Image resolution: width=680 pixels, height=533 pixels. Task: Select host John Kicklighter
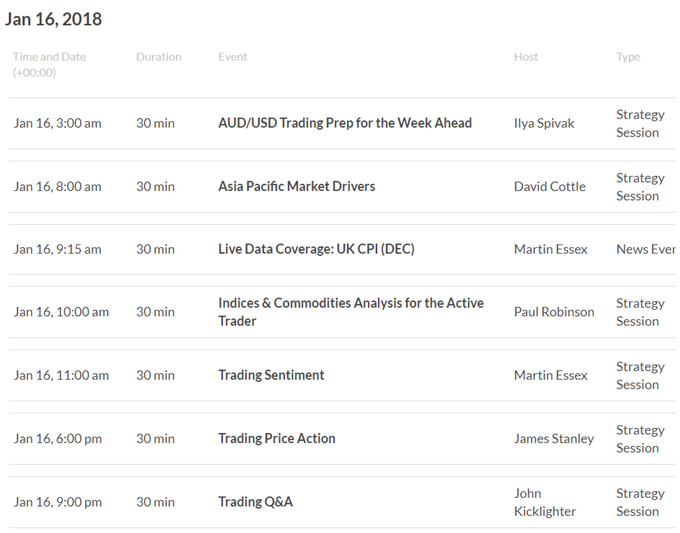click(x=545, y=502)
